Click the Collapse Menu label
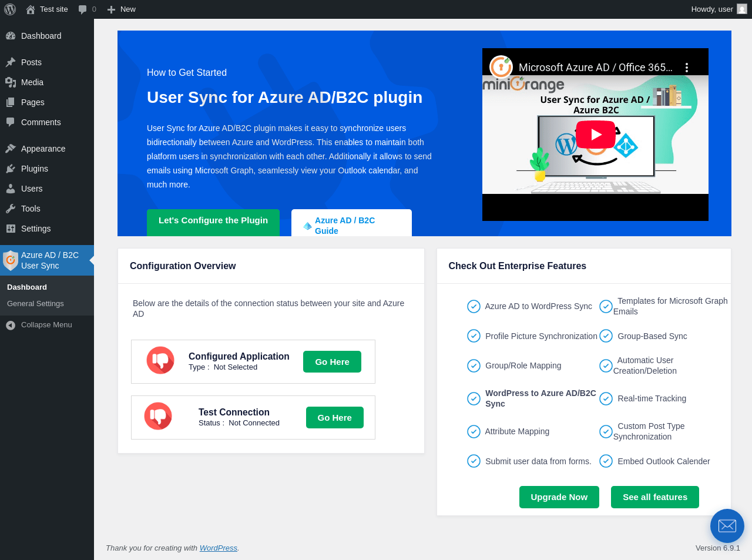This screenshot has width=752, height=560. (46, 325)
